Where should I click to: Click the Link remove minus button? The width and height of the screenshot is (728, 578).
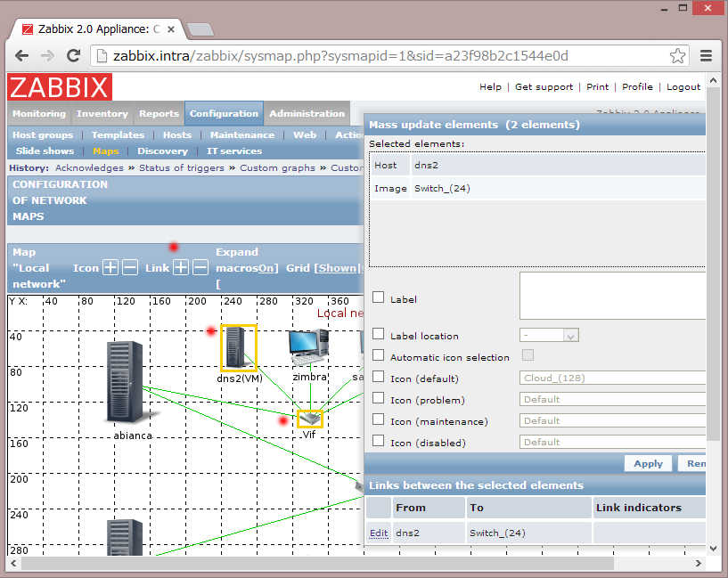point(200,268)
